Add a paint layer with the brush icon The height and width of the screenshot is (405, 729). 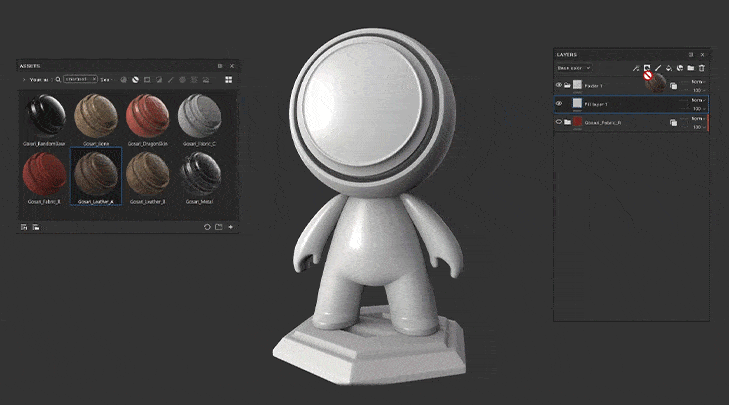[658, 68]
